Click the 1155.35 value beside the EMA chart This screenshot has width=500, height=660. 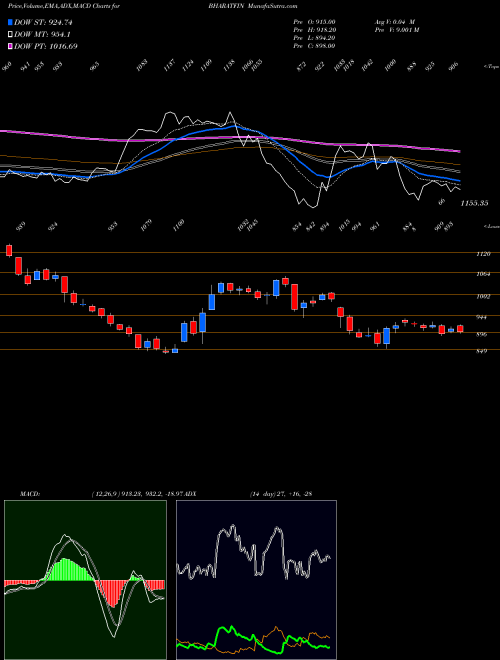click(x=474, y=203)
